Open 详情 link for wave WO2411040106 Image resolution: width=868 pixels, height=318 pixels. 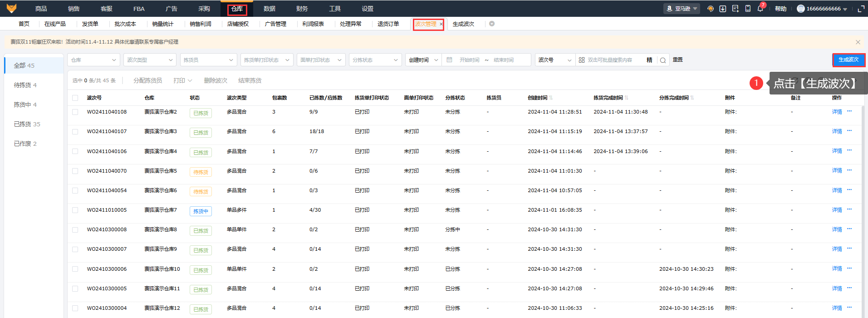point(837,151)
